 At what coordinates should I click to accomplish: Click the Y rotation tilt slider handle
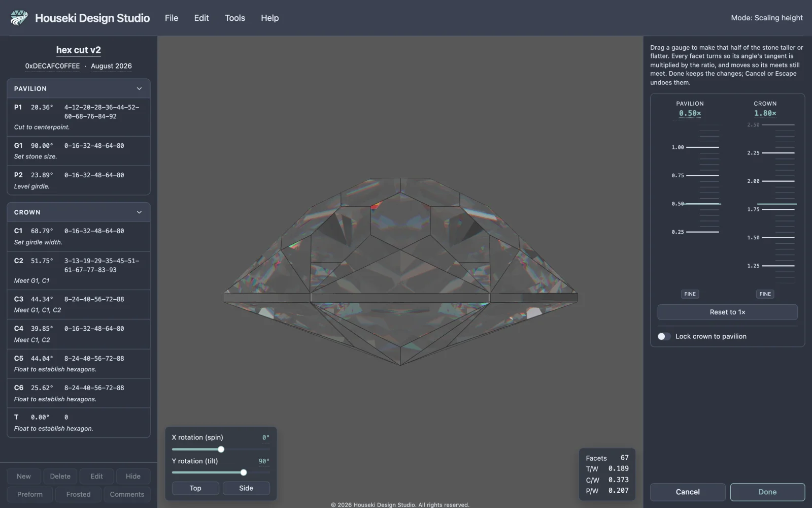pos(244,472)
